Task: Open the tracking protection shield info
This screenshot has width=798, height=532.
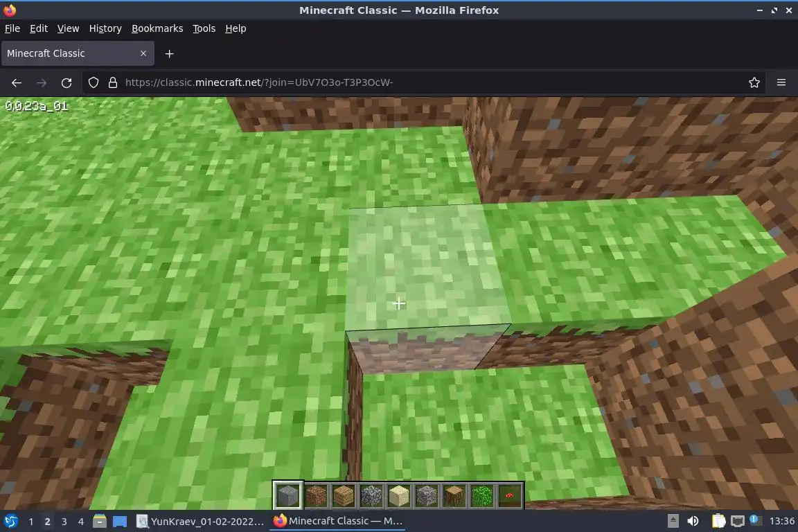Action: tap(93, 82)
